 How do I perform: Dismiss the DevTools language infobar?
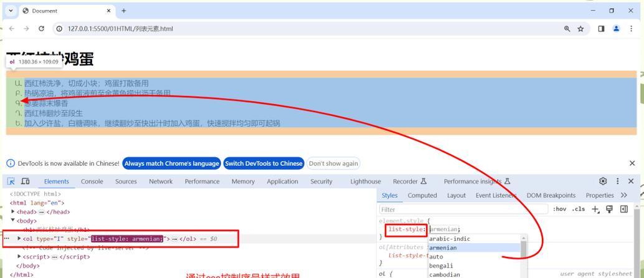(632, 163)
